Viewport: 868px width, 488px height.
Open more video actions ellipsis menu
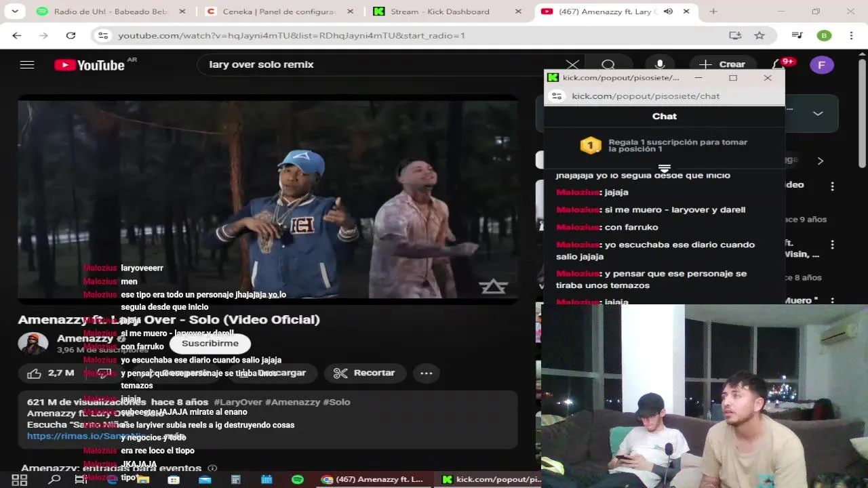(426, 373)
